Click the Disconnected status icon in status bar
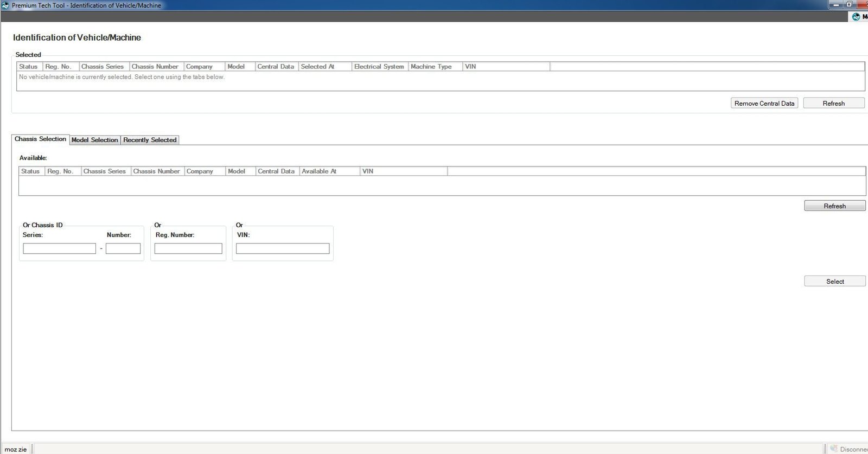Image resolution: width=868 pixels, height=454 pixels. 834,448
